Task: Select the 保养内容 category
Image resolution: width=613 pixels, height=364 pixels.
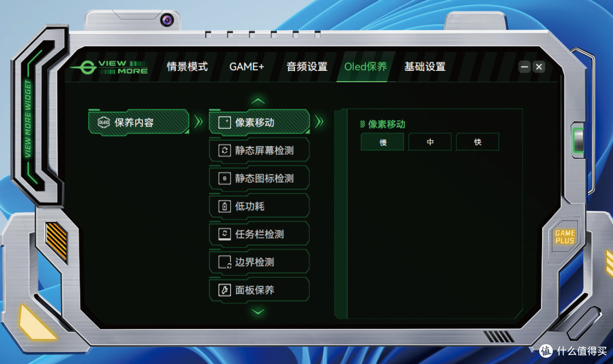Action: (x=139, y=122)
